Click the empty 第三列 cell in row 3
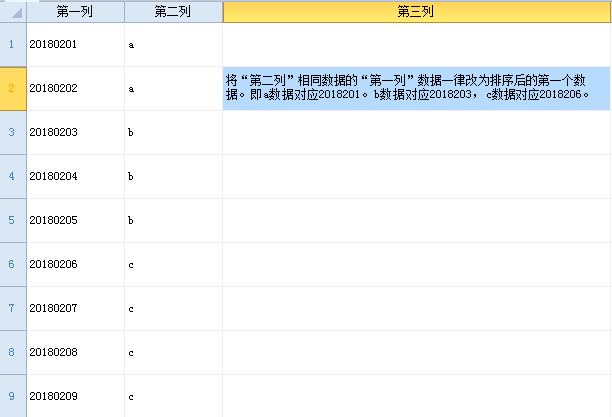Viewport: 612px width, 417px height. click(x=416, y=132)
